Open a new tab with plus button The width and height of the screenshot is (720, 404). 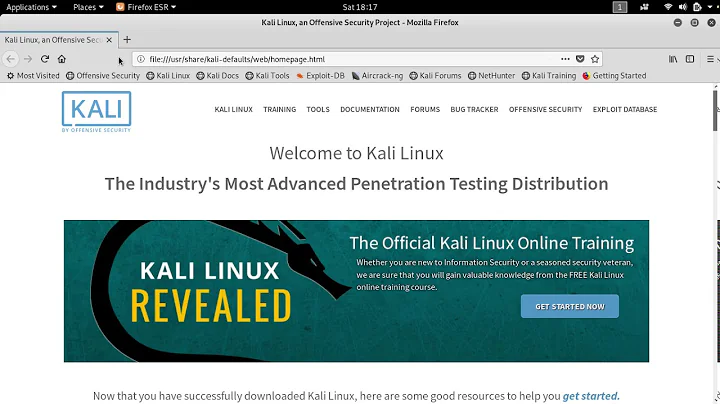(x=127, y=39)
